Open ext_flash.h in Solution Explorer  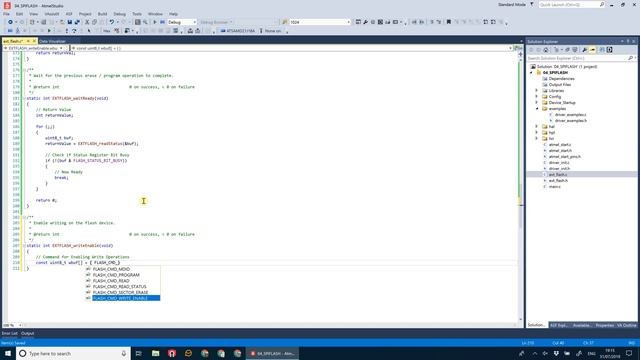pos(558,180)
